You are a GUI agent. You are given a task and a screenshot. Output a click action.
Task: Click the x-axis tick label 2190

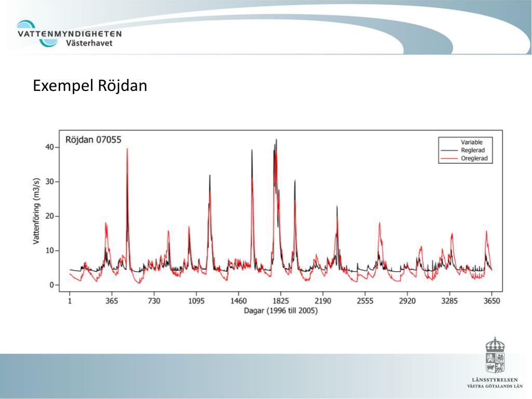(x=323, y=301)
